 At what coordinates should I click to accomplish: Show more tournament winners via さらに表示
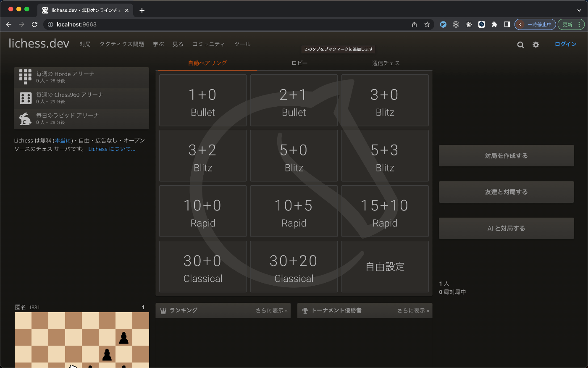click(413, 311)
